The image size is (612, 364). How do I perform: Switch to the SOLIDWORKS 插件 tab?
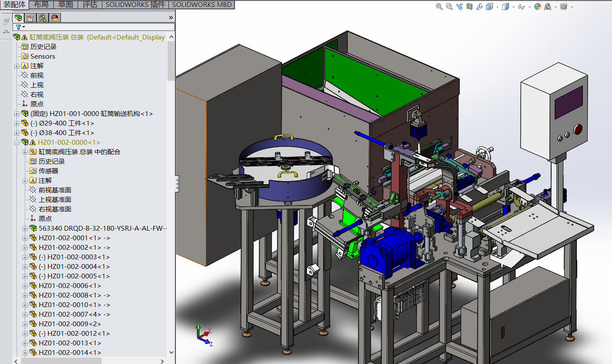135,5
